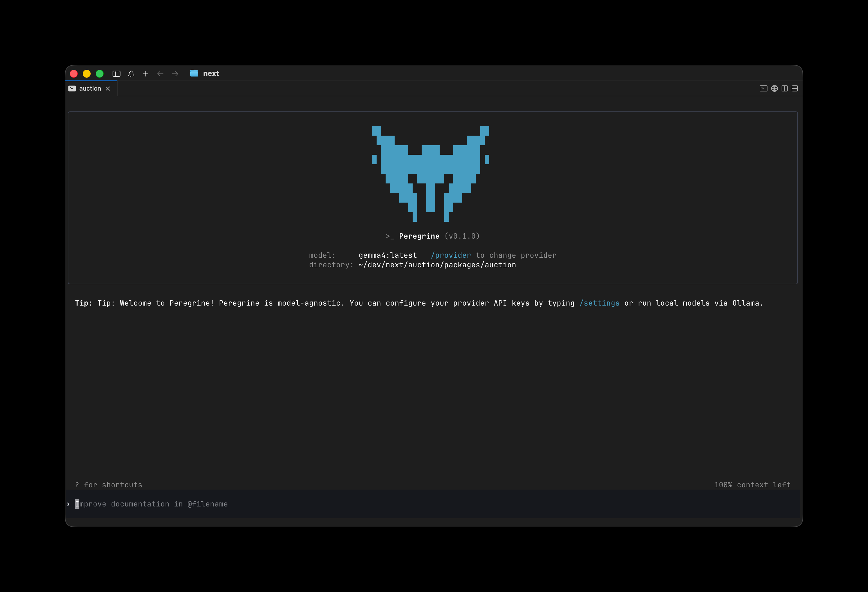The image size is (868, 592).
Task: Click the green zoom window button
Action: tap(100, 74)
